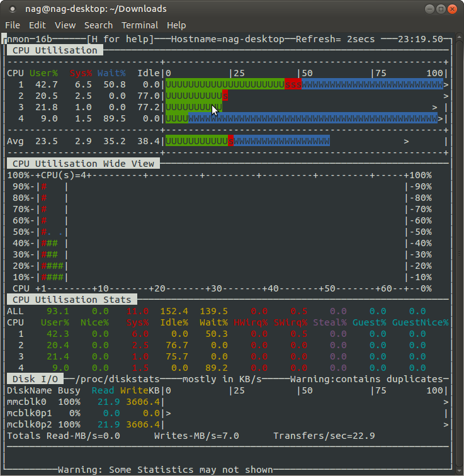Click the clock time 23:19.50
The width and height of the screenshot is (464, 476).
(421, 39)
